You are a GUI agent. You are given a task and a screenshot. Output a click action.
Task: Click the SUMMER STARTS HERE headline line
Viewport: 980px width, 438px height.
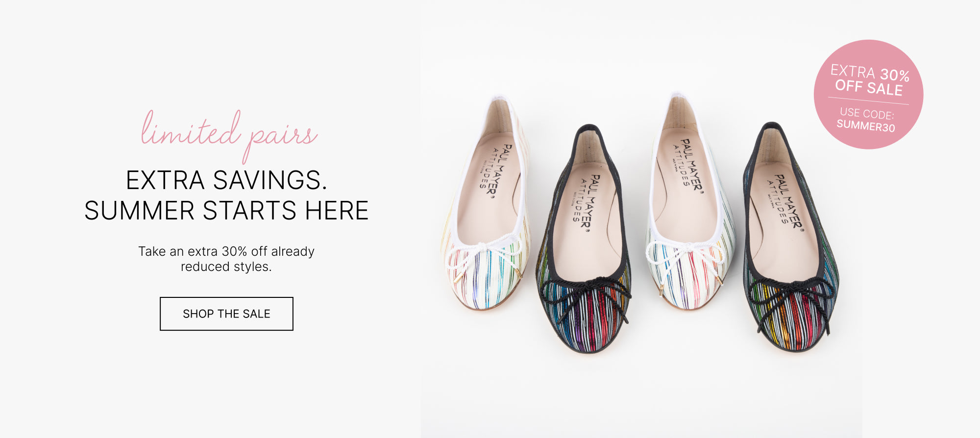click(x=226, y=211)
